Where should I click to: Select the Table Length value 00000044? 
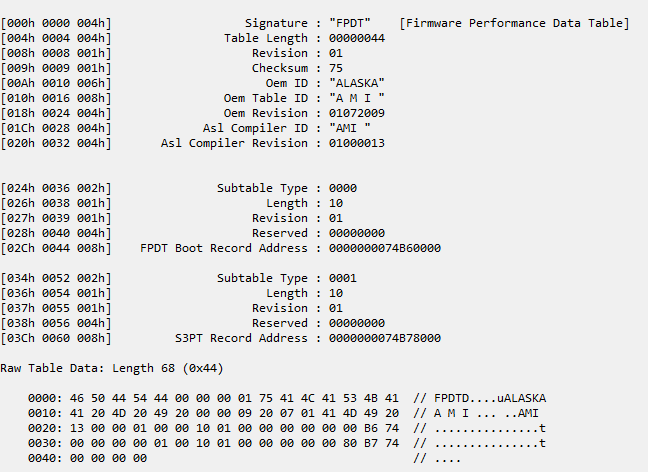[x=357, y=38]
